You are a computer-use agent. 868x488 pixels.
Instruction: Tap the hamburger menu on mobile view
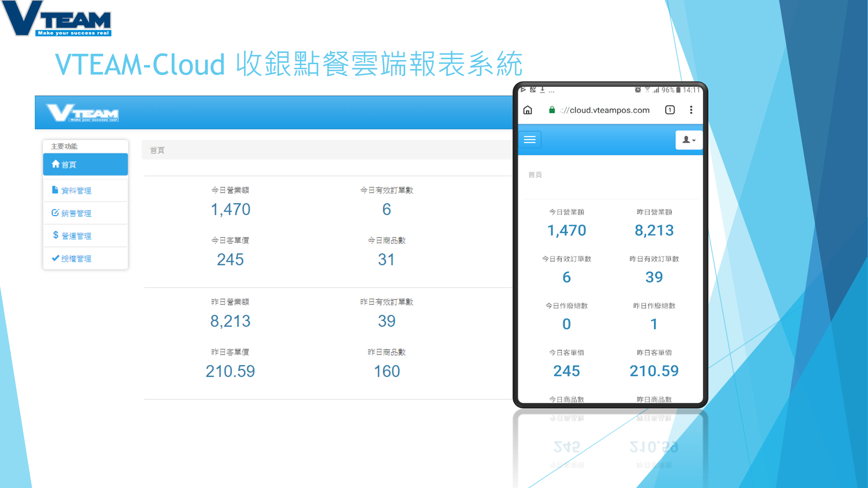tap(529, 140)
